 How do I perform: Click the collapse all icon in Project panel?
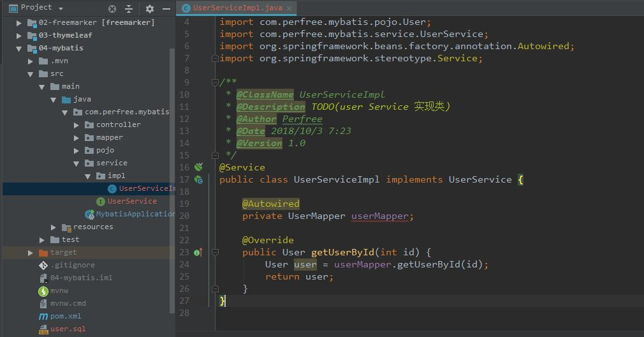pos(129,9)
